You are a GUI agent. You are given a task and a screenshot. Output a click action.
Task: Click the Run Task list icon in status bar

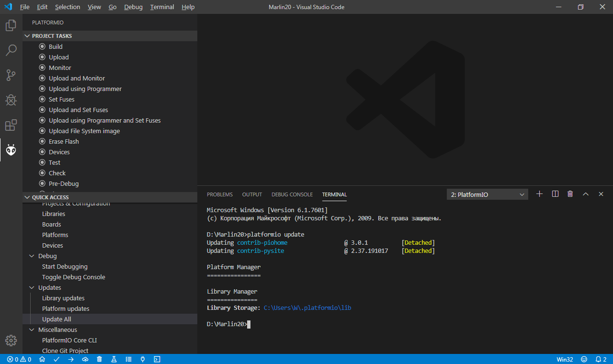click(x=128, y=359)
